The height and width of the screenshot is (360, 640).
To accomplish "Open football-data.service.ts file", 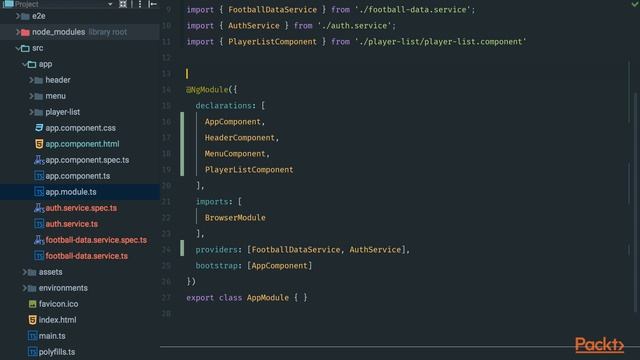I will (x=87, y=256).
